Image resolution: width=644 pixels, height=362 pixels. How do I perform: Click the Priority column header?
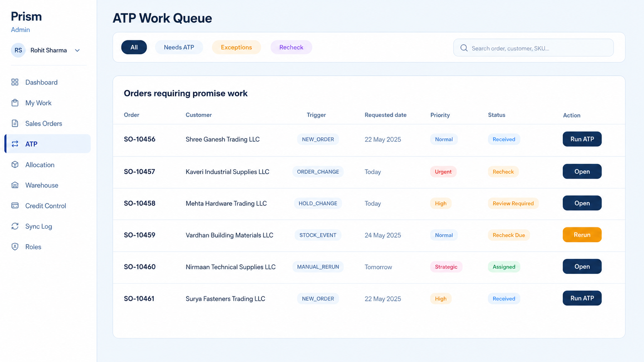(x=440, y=115)
